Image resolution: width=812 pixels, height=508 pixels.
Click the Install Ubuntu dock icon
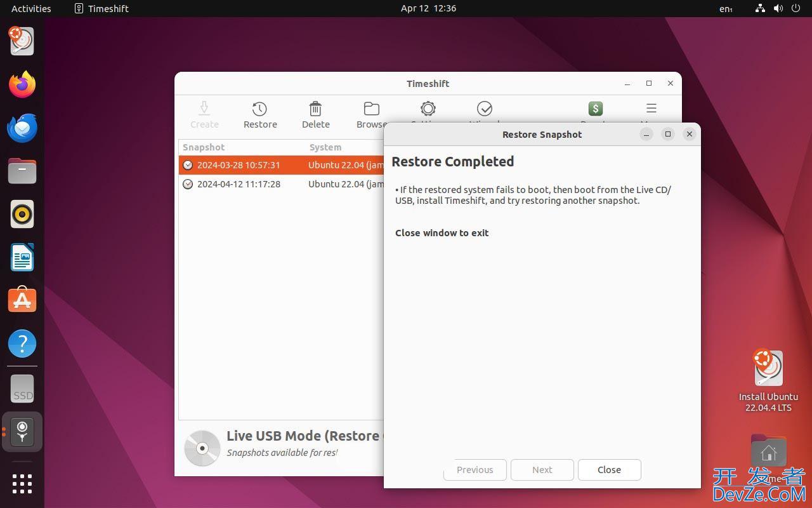point(22,41)
